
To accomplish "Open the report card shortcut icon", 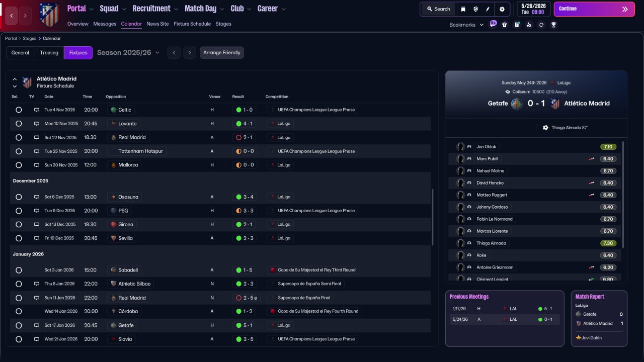I will pyautogui.click(x=517, y=25).
